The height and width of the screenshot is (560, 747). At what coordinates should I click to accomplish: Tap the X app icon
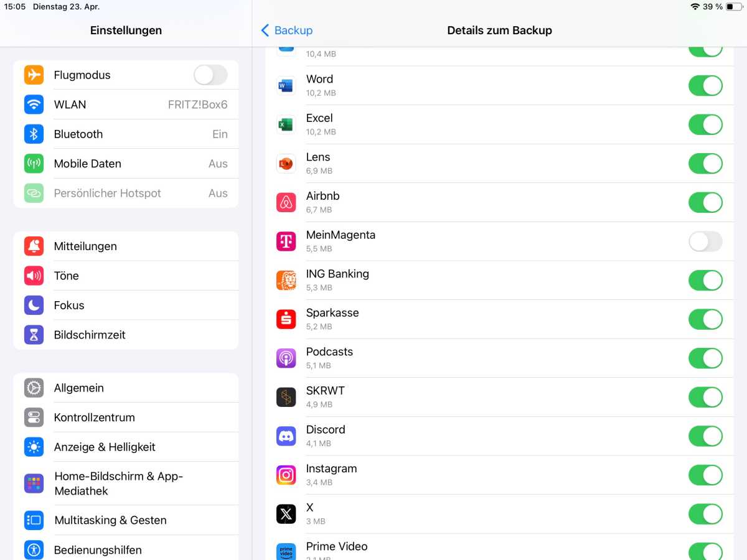(286, 514)
